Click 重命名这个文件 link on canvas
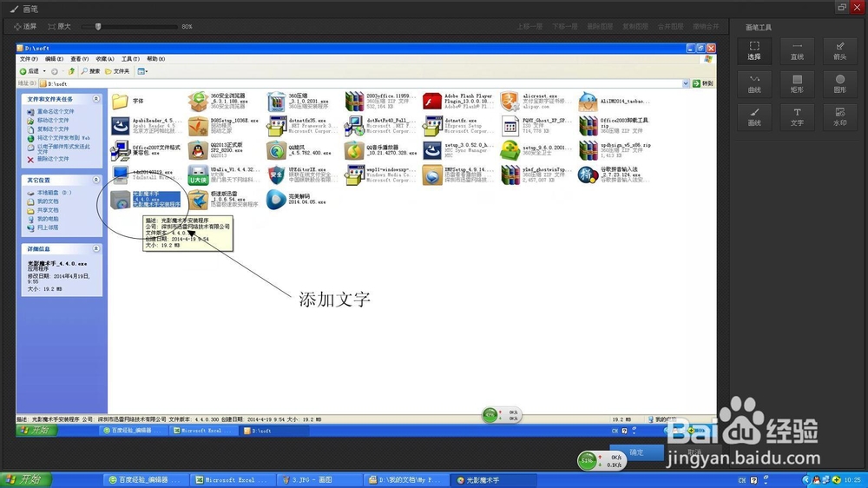The image size is (868, 488). [56, 111]
